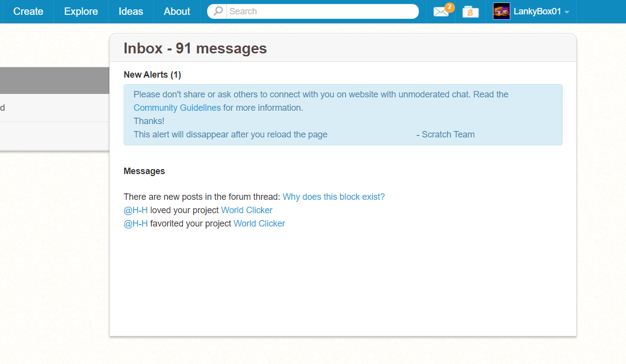Click the LankyBox01 username text
Image resolution: width=626 pixels, height=364 pixels.
537,11
